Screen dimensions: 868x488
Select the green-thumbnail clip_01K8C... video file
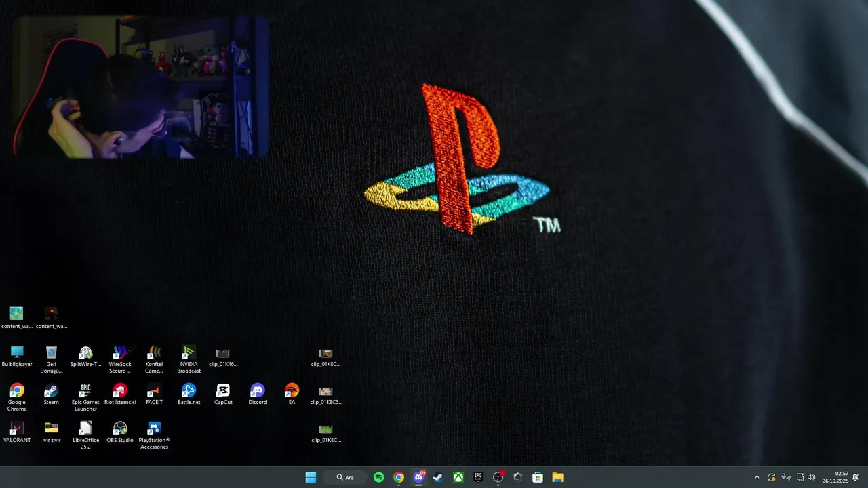[326, 432]
